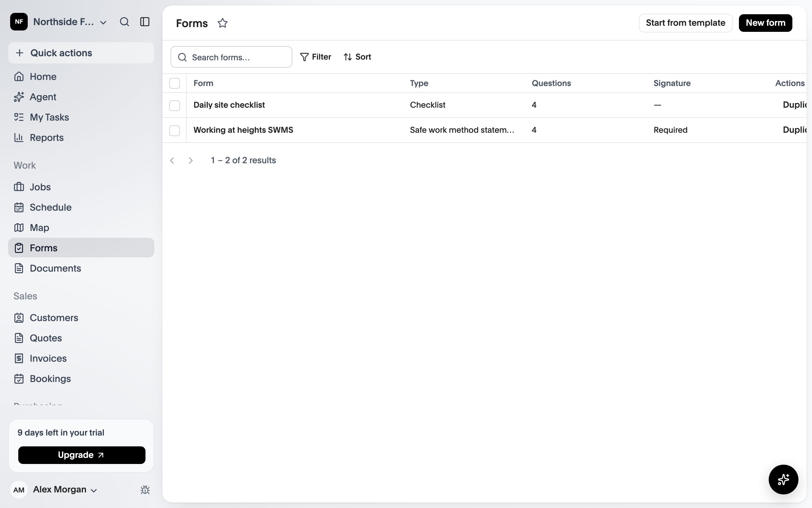Open the AI assistant sparkle button
The width and height of the screenshot is (812, 508).
tap(783, 479)
